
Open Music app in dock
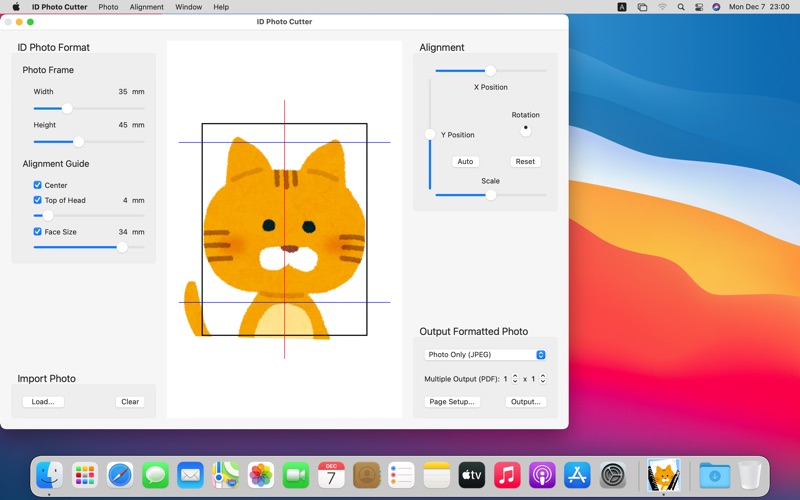click(507, 475)
